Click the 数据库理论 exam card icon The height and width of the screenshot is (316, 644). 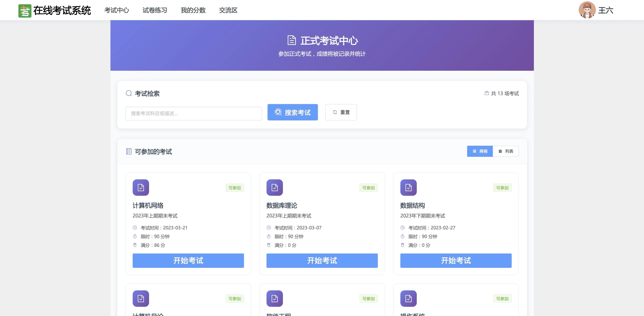[275, 187]
